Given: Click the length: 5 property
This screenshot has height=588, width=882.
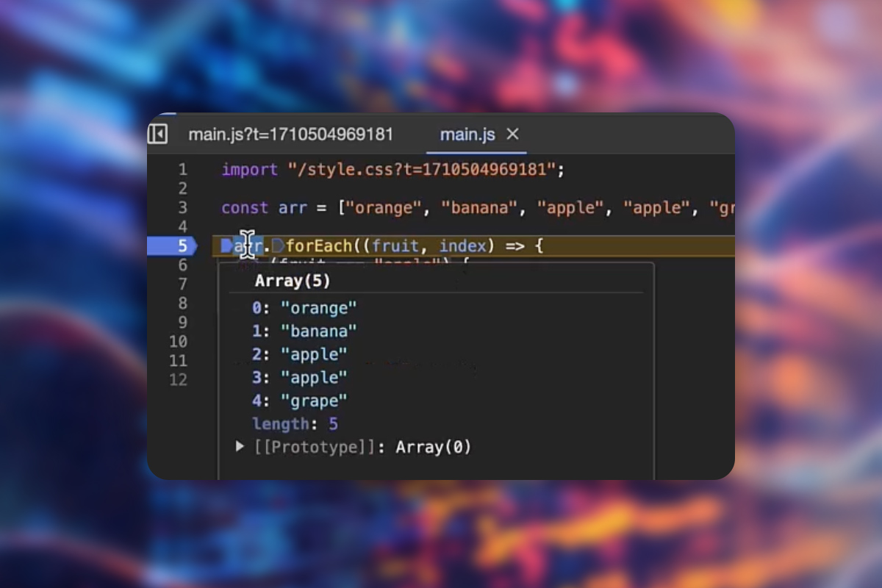Looking at the screenshot, I should point(295,424).
